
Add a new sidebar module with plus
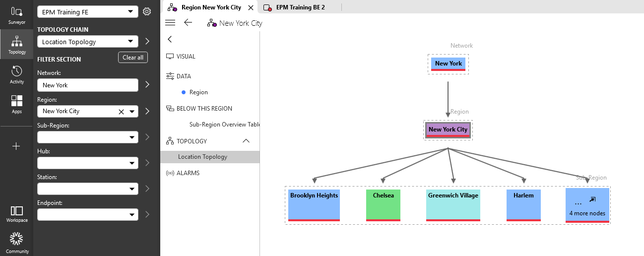[16, 146]
